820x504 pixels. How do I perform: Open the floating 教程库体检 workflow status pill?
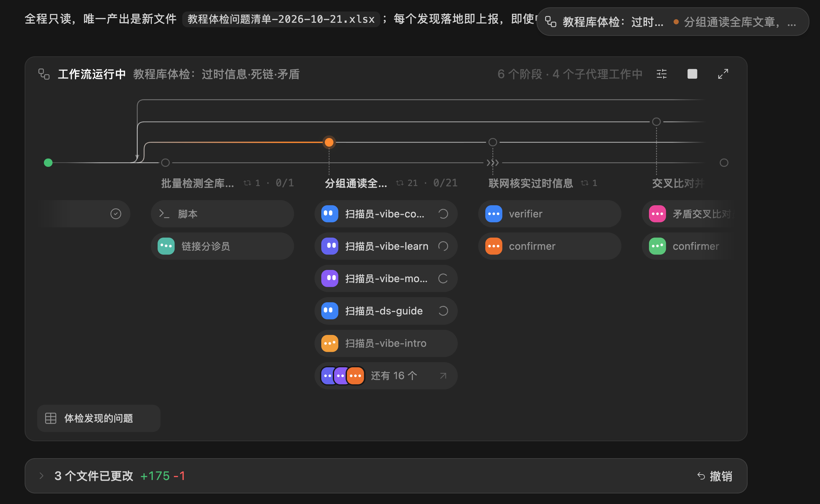pyautogui.click(x=672, y=22)
